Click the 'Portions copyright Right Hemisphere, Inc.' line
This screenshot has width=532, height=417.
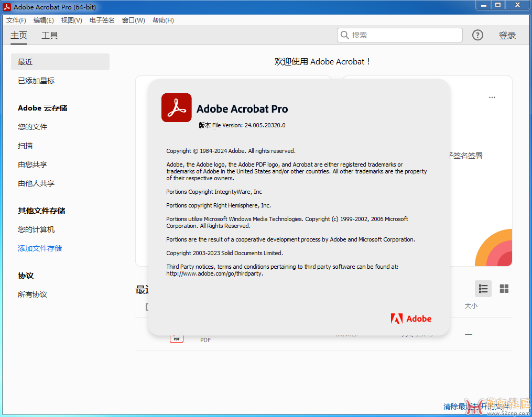pyautogui.click(x=219, y=205)
